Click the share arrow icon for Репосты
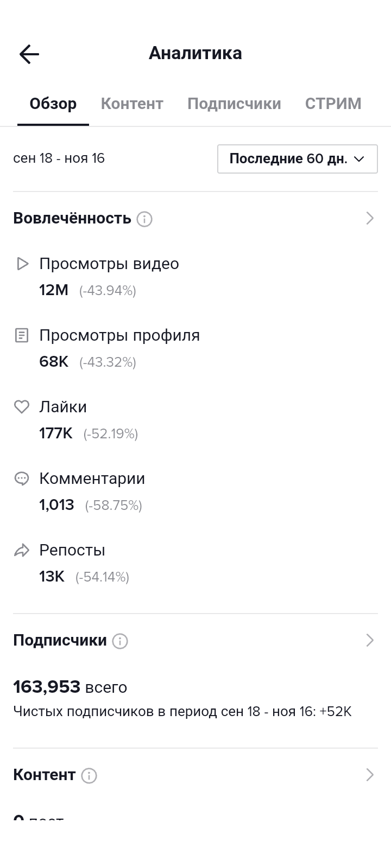This screenshot has height=868, width=391. pyautogui.click(x=22, y=550)
